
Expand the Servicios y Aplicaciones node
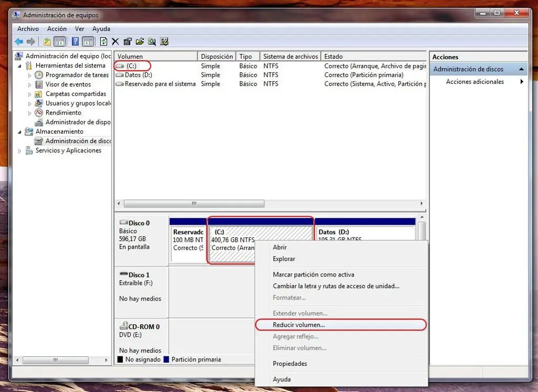(20, 151)
